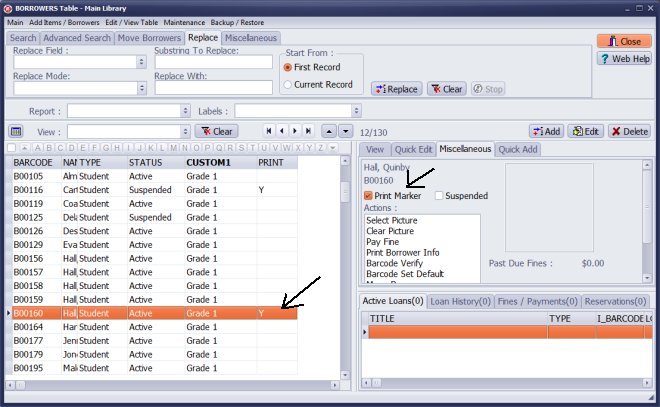Open Web Help
The height and width of the screenshot is (407, 660).
(x=624, y=59)
